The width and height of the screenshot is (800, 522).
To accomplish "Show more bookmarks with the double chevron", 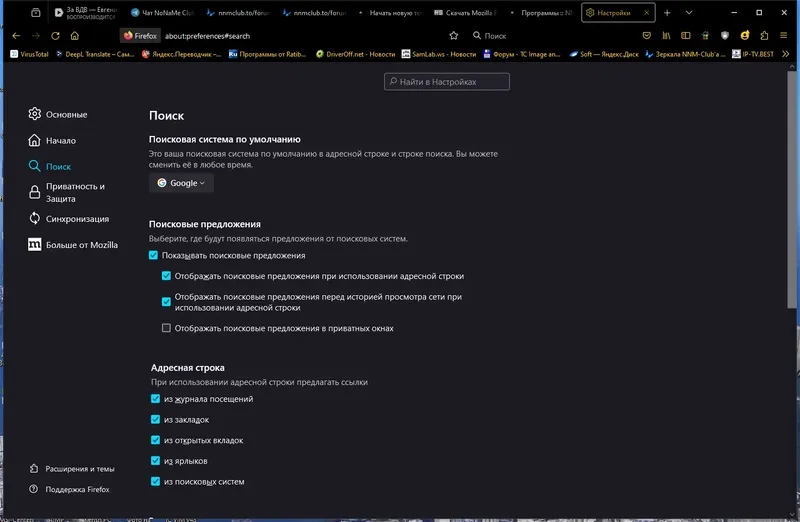I will tap(786, 54).
